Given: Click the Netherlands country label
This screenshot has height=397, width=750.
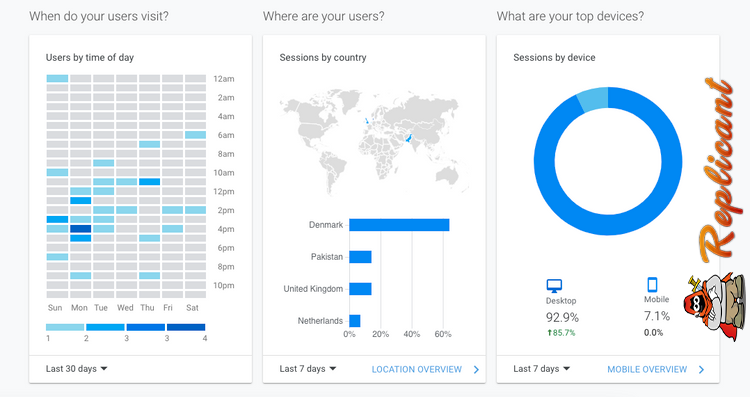Looking at the screenshot, I should [x=320, y=321].
